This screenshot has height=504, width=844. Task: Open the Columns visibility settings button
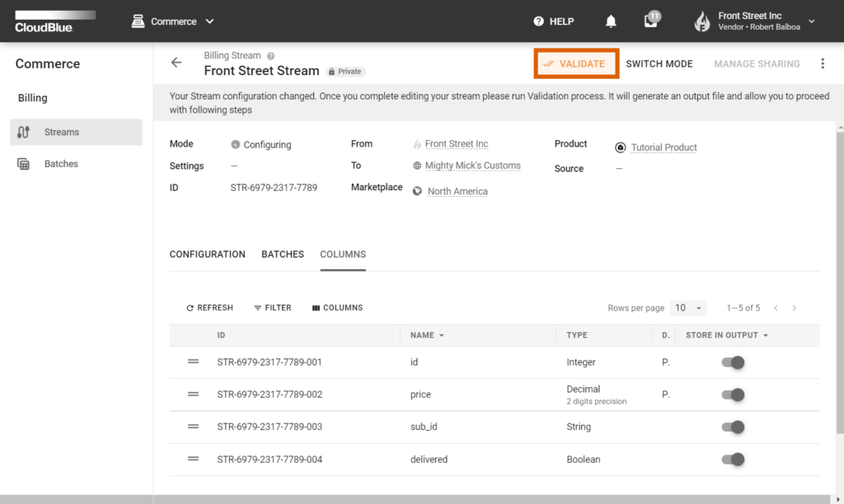pos(337,308)
